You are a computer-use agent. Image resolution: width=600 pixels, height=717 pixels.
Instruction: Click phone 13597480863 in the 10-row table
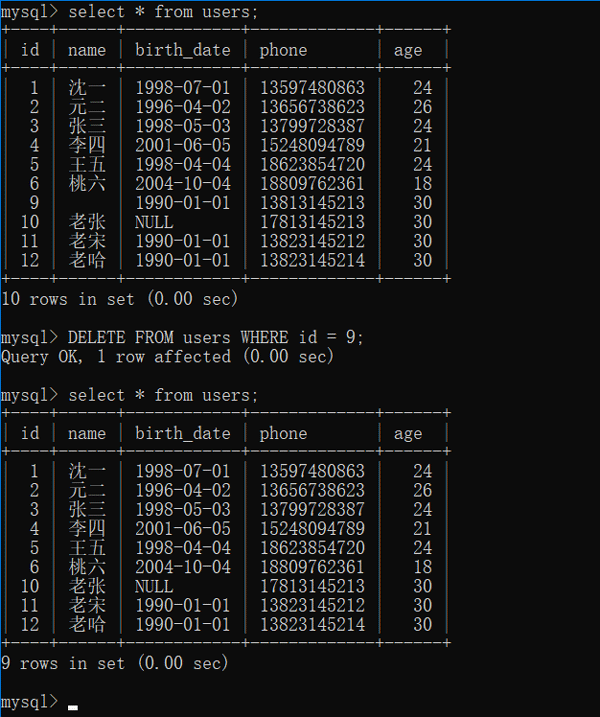[312, 88]
